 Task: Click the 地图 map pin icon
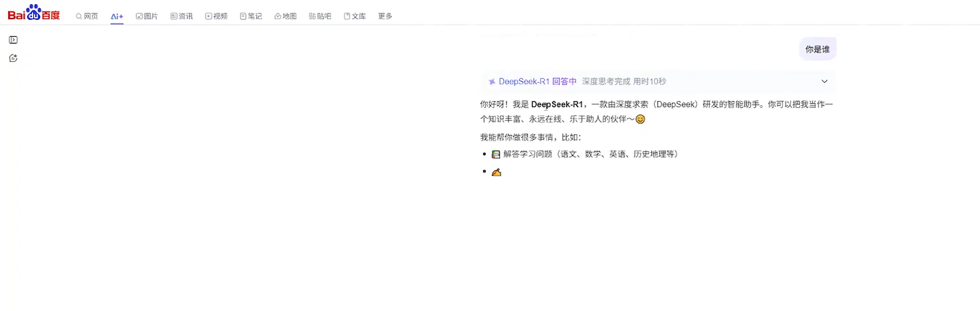277,16
